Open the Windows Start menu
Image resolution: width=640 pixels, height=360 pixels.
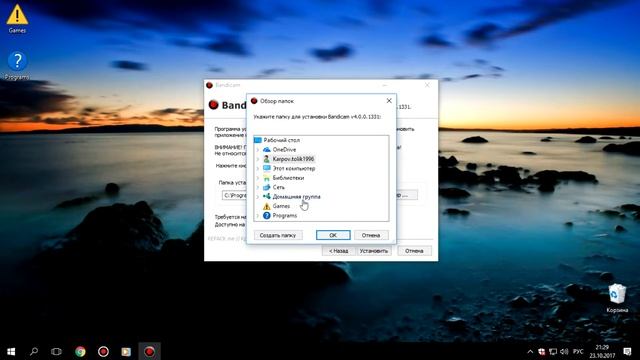pos(11,351)
